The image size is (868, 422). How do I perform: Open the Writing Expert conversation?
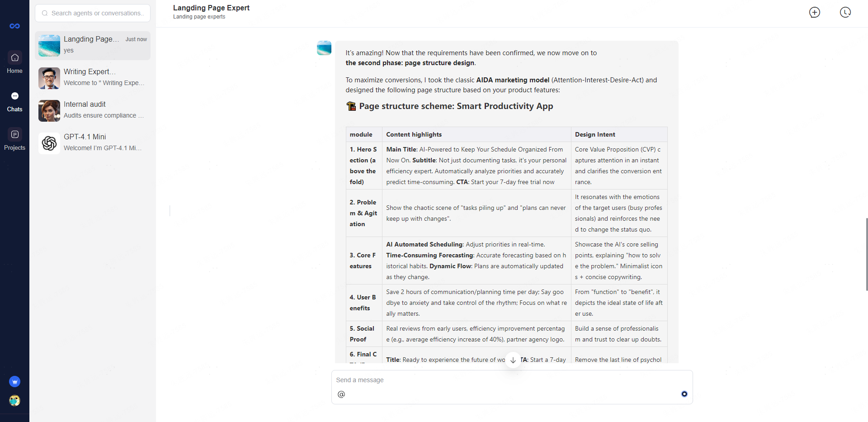coord(93,78)
